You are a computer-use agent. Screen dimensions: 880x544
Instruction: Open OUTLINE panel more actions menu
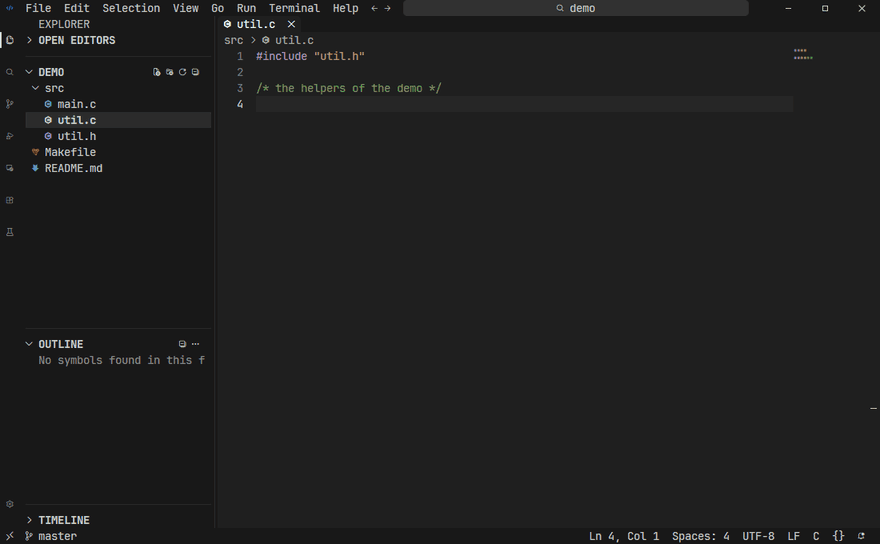[x=195, y=344]
